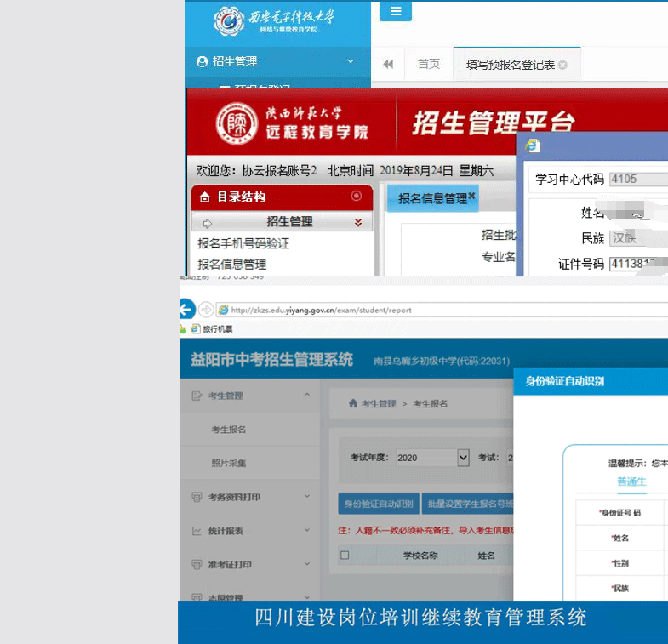Click the 考生管理 sidebar icon
The width and height of the screenshot is (668, 644).
coord(197,396)
